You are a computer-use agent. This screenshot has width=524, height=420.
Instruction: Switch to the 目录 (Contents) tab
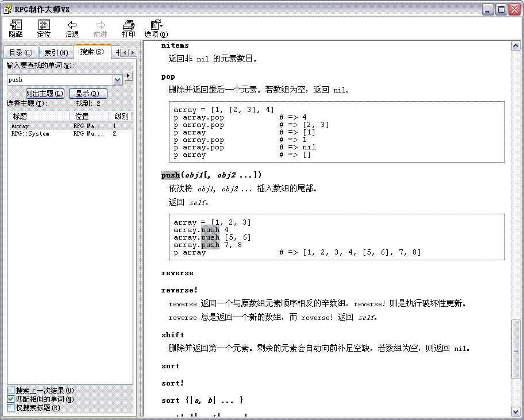[x=20, y=53]
